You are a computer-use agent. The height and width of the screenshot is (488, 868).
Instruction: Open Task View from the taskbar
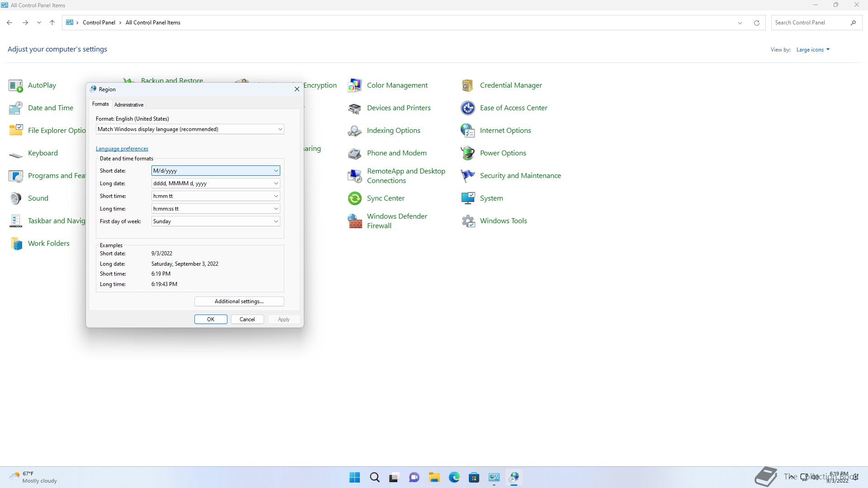(395, 477)
